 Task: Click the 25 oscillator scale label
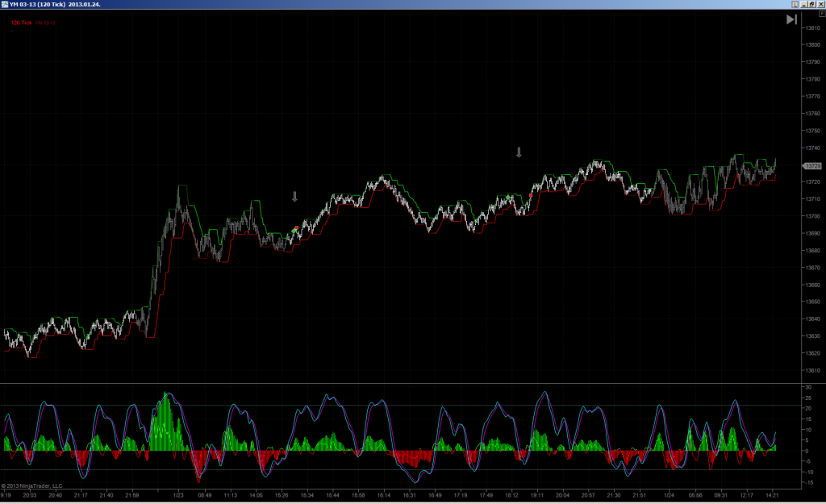807,398
